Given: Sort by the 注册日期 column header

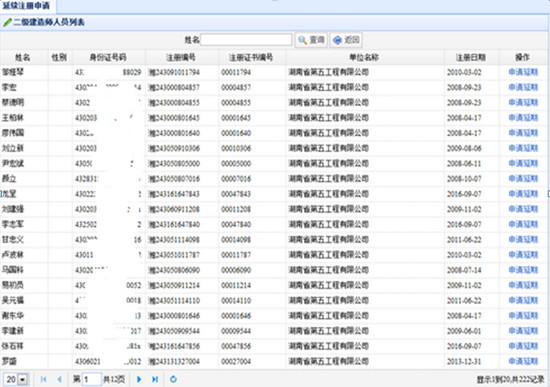Looking at the screenshot, I should tap(471, 58).
